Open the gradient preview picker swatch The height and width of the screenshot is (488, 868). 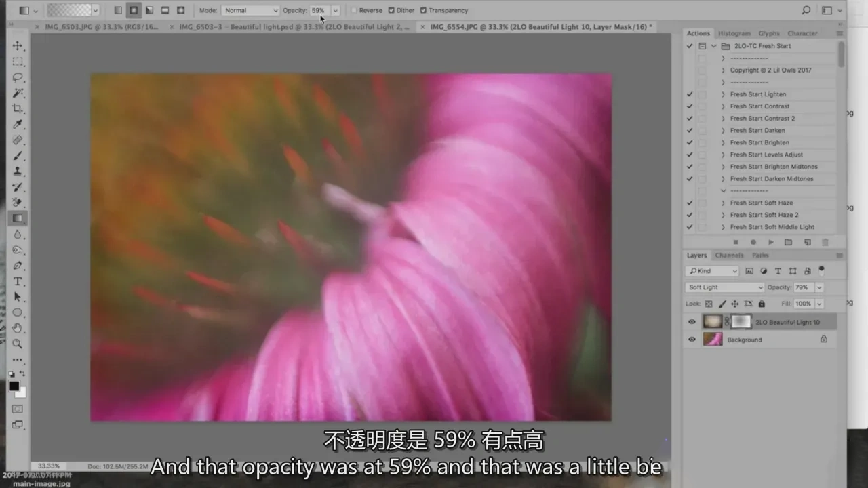point(70,10)
